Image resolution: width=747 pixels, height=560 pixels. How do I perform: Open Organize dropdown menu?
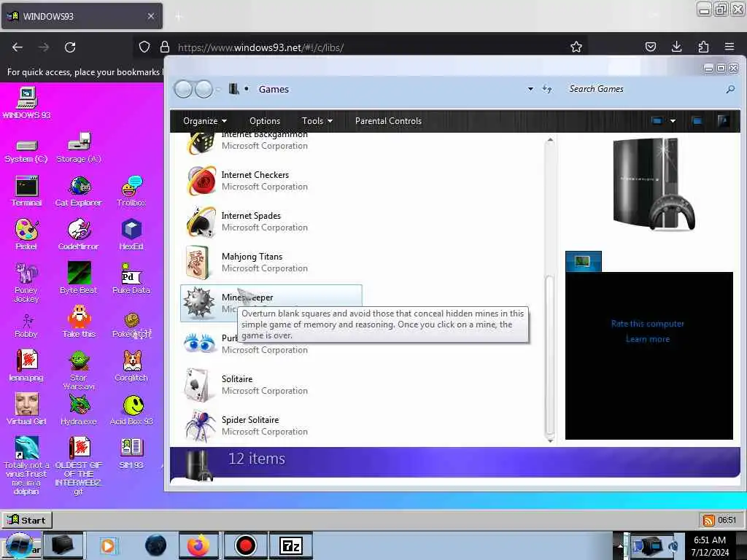tap(205, 121)
